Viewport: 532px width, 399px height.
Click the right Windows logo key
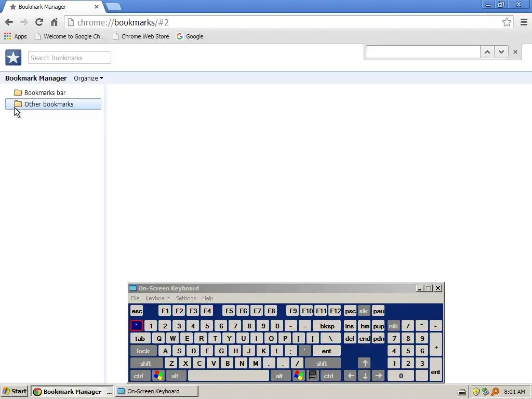coord(299,376)
